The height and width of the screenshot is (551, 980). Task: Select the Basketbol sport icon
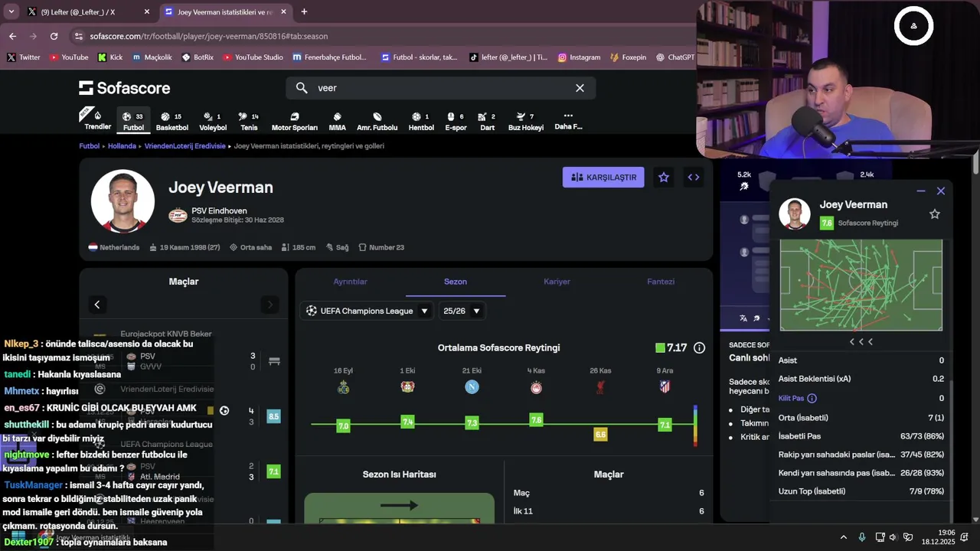pos(171,121)
